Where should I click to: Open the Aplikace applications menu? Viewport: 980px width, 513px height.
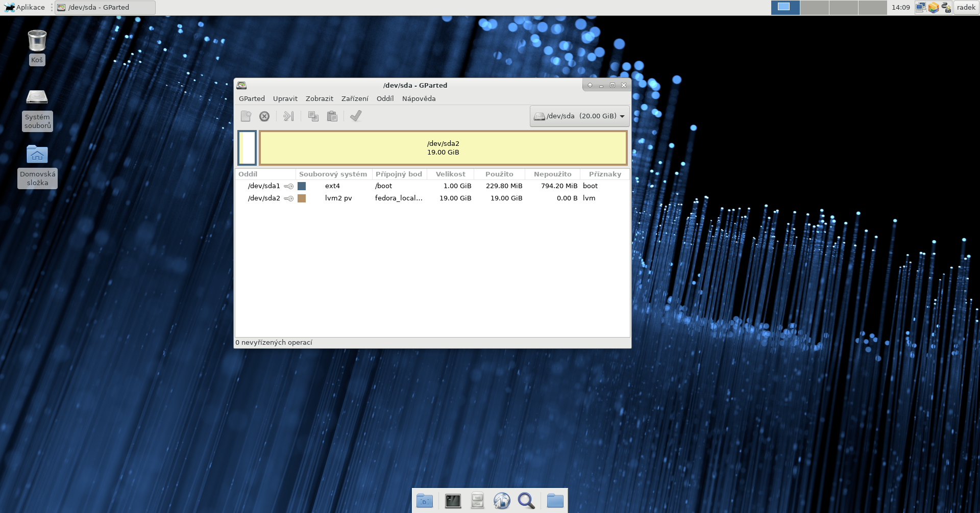coord(25,7)
